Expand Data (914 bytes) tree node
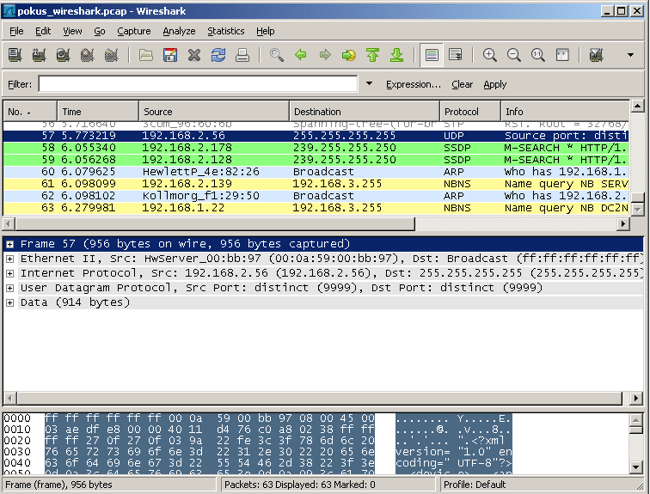Viewport: 650px width, 494px height. [x=10, y=303]
